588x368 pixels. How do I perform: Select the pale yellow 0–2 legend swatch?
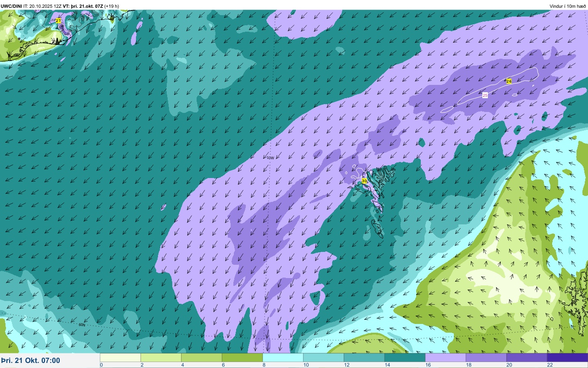120,357
